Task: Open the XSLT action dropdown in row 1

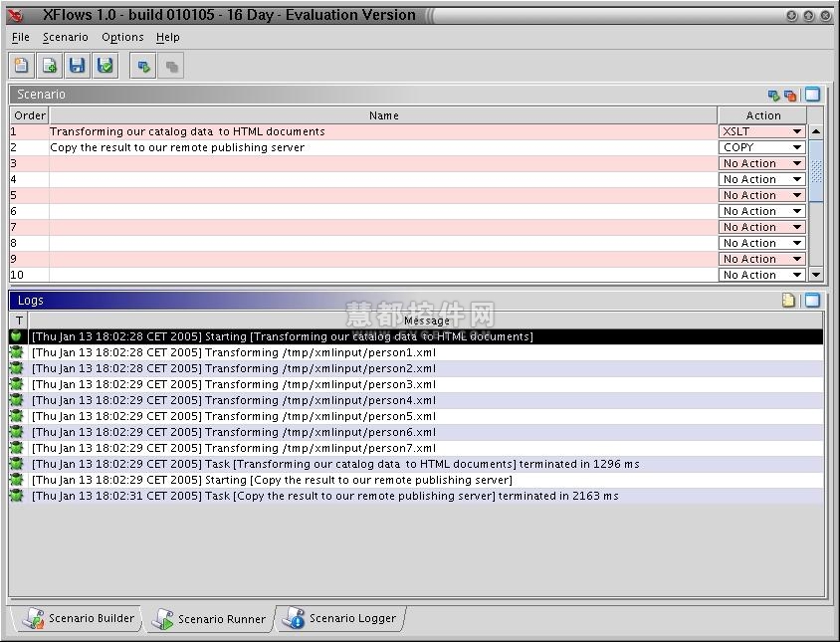Action: [761, 131]
